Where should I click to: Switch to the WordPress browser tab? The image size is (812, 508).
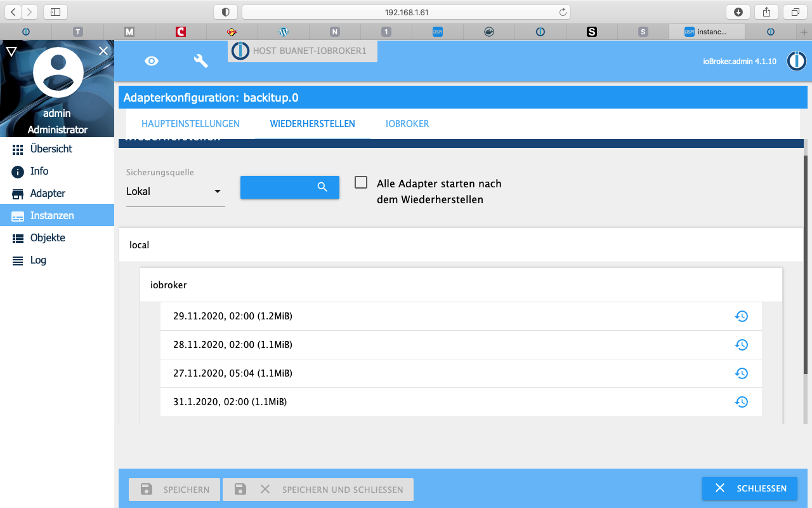coord(284,32)
